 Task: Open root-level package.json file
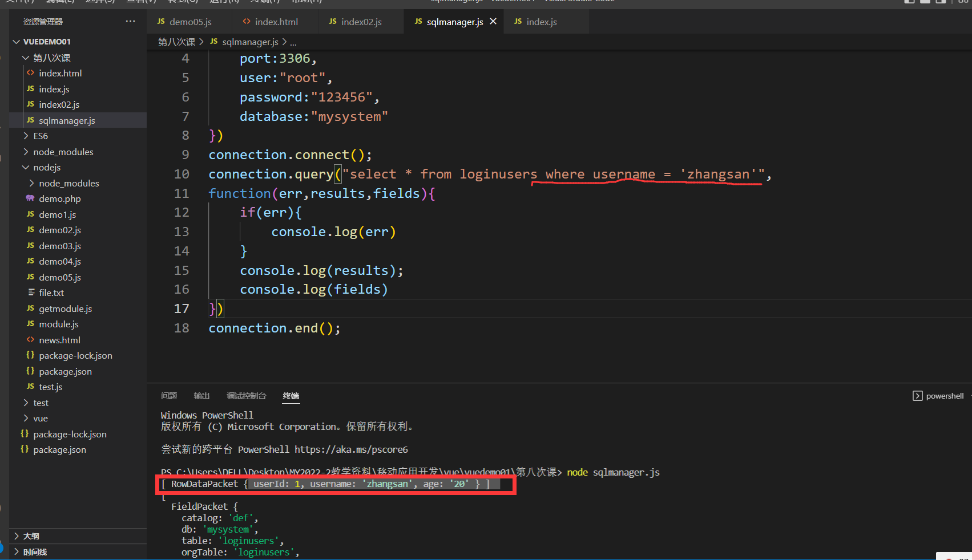[x=78, y=449]
